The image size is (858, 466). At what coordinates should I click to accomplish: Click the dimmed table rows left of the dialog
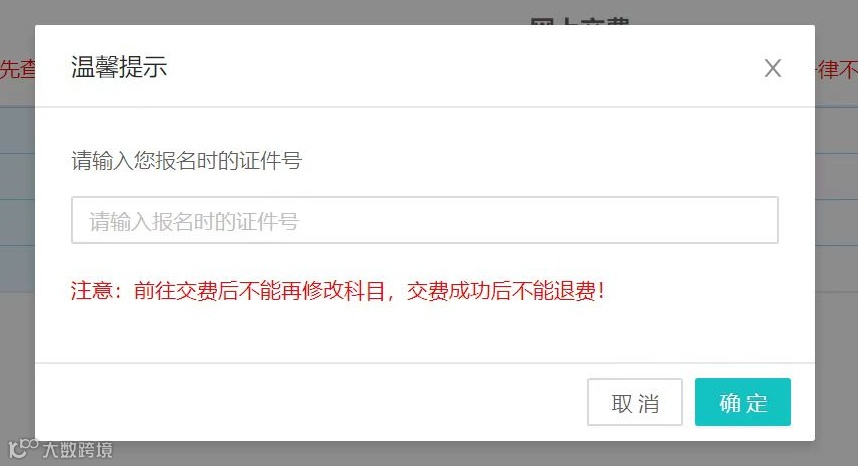coord(18,199)
